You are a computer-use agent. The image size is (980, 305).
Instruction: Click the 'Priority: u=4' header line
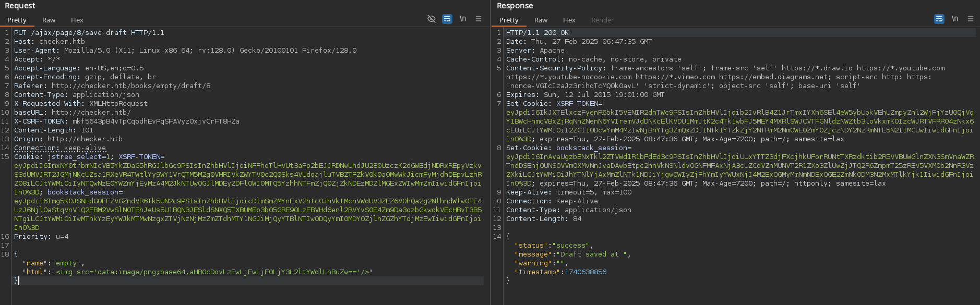point(41,236)
